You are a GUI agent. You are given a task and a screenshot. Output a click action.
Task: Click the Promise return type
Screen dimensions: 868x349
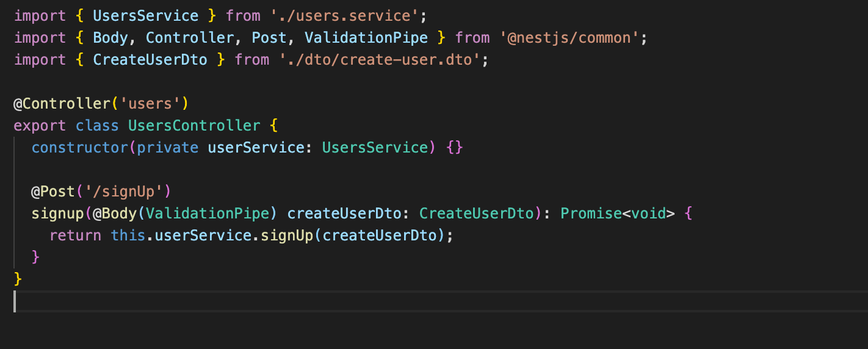(x=591, y=213)
